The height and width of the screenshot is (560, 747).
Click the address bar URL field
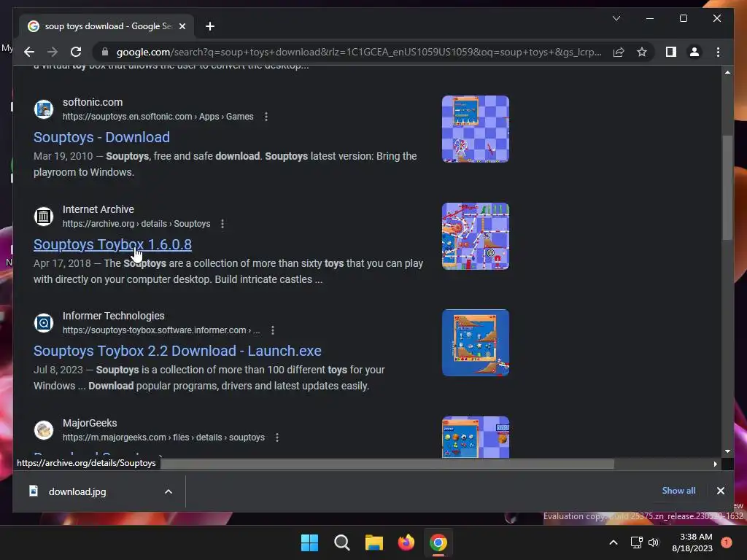point(359,52)
